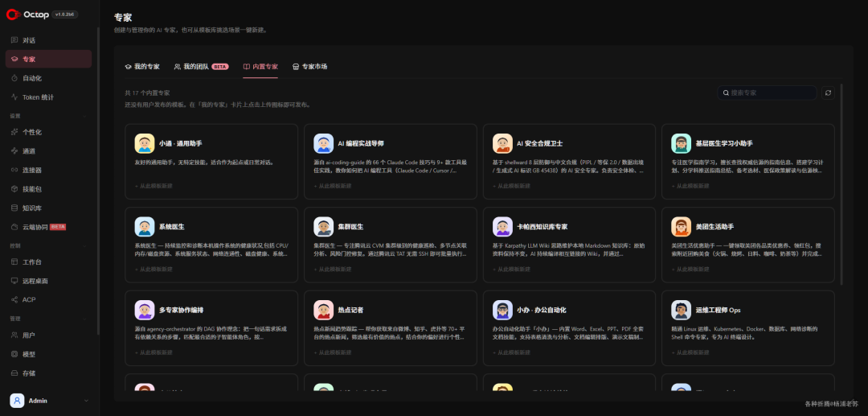The height and width of the screenshot is (416, 868).
Task: Open Token 统计 in the sidebar
Action: click(48, 97)
